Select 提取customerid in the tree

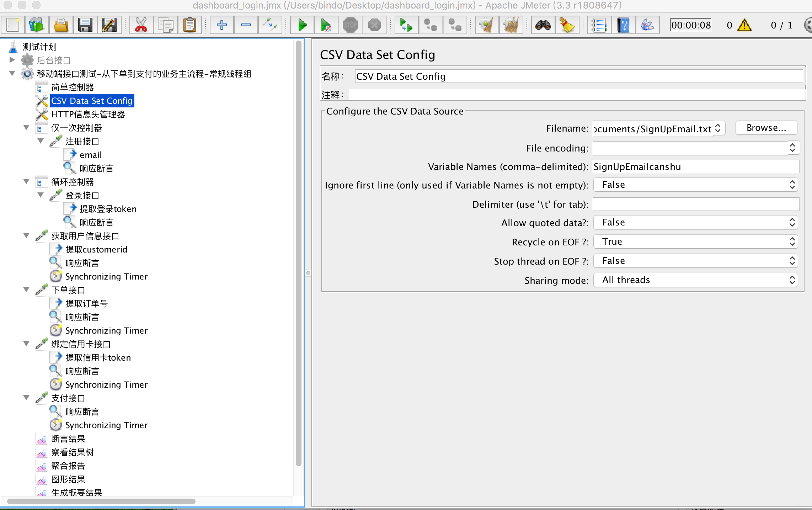pos(96,249)
